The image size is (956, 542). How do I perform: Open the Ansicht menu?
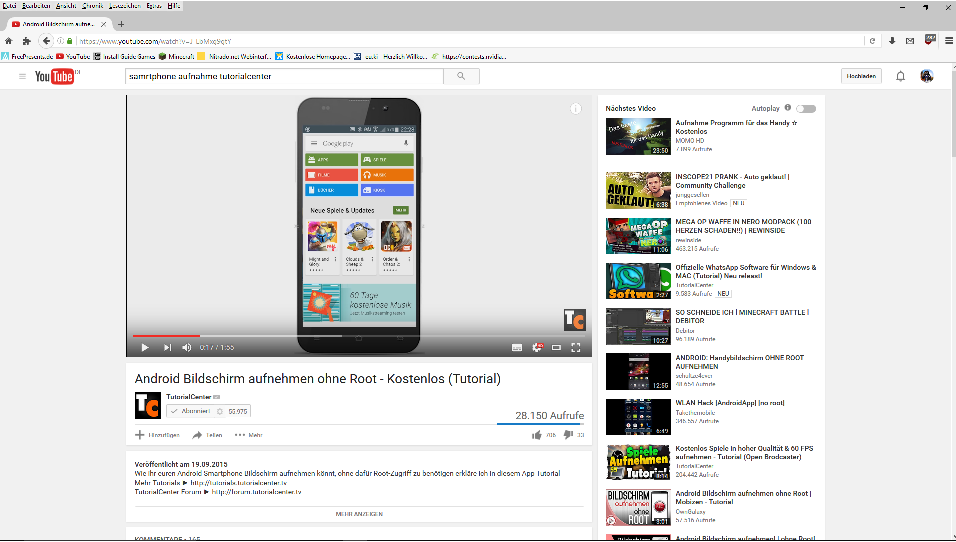[x=66, y=5]
